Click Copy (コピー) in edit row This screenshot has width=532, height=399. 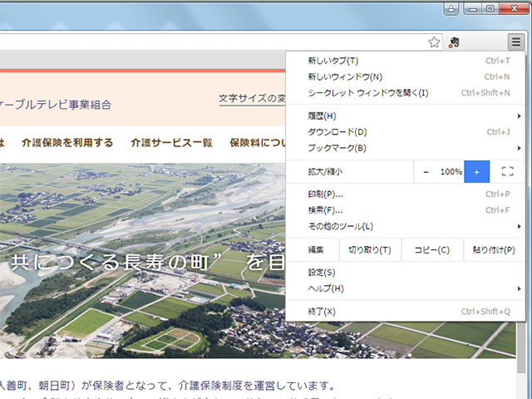[432, 250]
